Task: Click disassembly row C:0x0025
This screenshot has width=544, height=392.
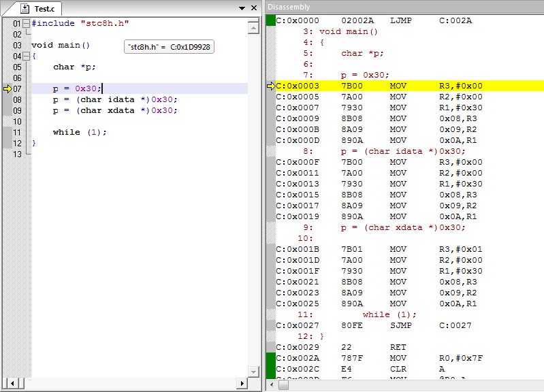Action: tap(409, 304)
